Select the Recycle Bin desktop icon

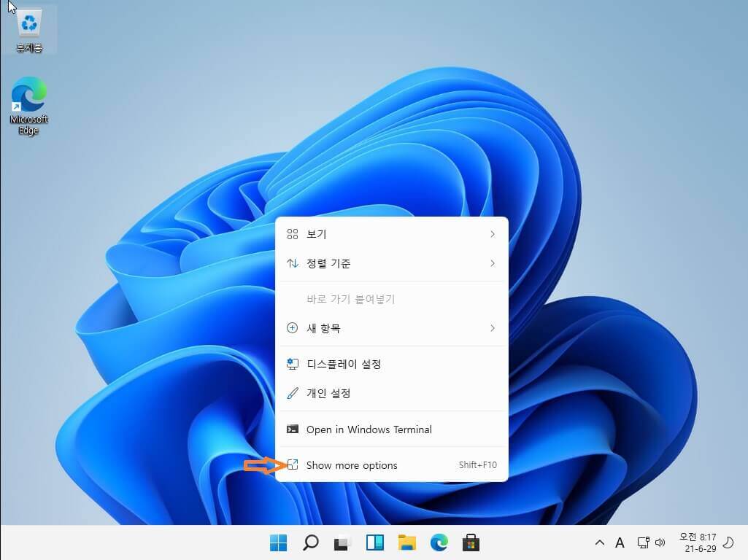pyautogui.click(x=29, y=30)
